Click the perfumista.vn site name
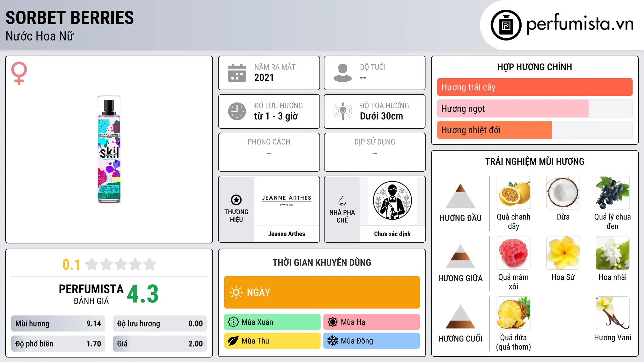This screenshot has height=362, width=644. [580, 24]
